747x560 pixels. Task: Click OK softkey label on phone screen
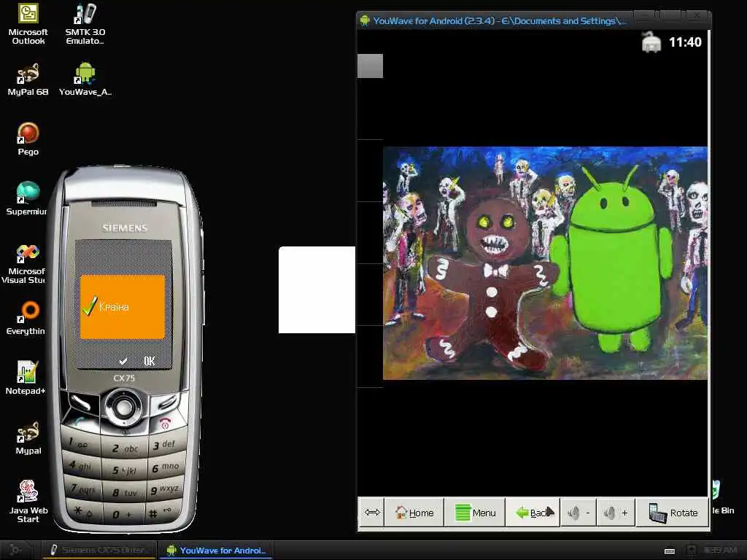(x=149, y=361)
